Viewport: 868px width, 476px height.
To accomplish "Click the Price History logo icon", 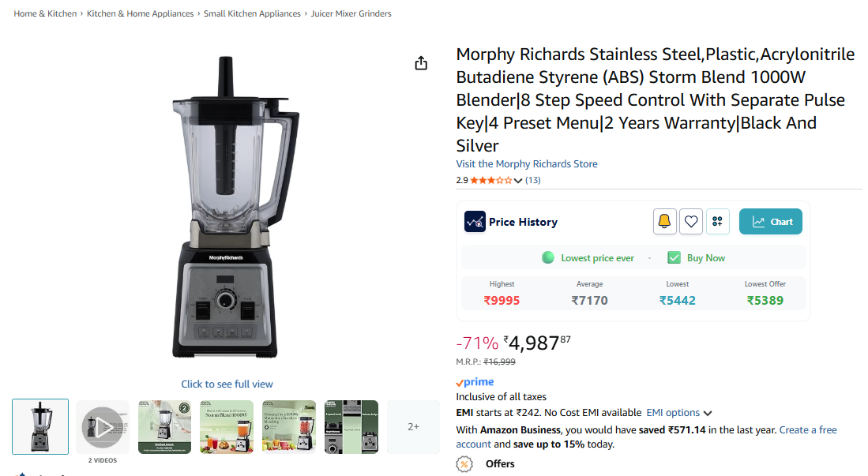I will tap(475, 222).
